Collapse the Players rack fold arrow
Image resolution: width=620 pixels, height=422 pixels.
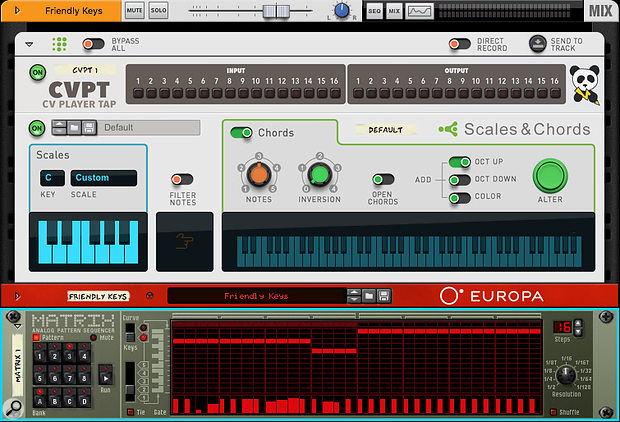point(29,44)
